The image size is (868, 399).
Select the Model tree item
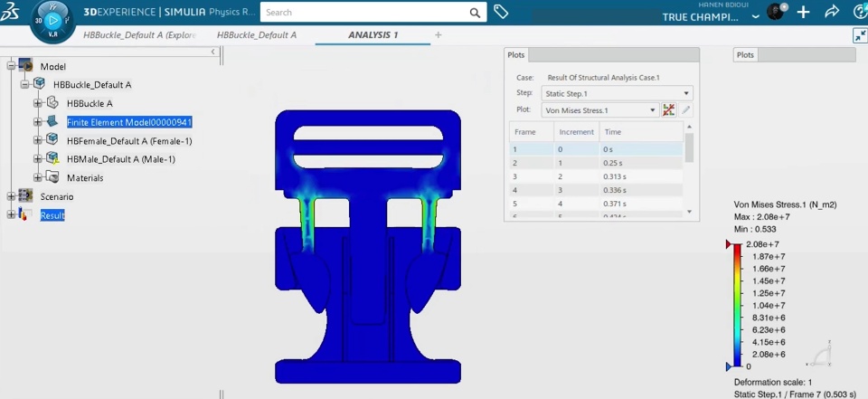pyautogui.click(x=53, y=67)
